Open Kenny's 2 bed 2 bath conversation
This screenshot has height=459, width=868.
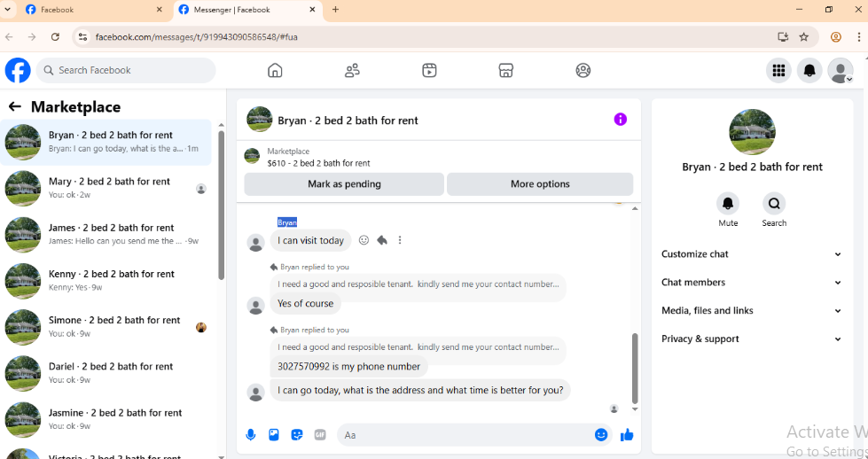(x=106, y=281)
